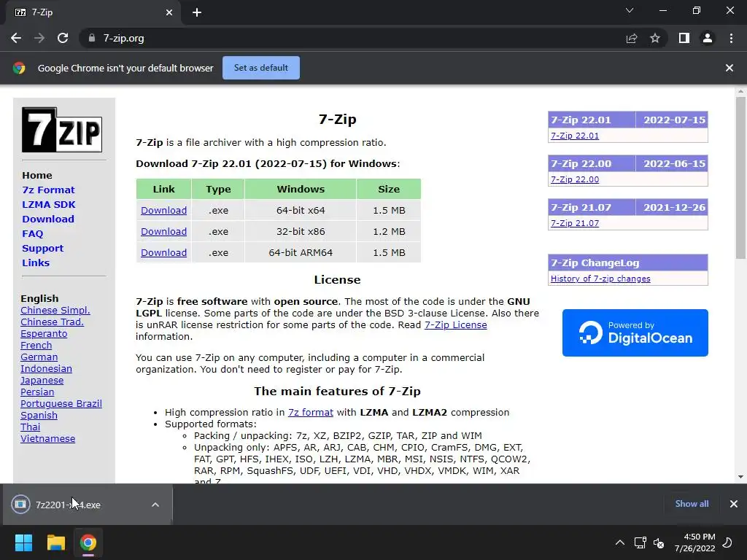
Task: Switch language to French
Action: click(36, 345)
